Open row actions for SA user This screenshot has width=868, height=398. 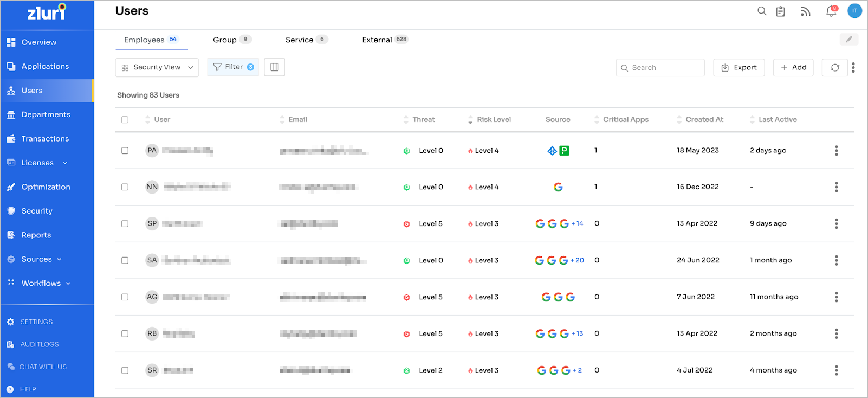(837, 260)
